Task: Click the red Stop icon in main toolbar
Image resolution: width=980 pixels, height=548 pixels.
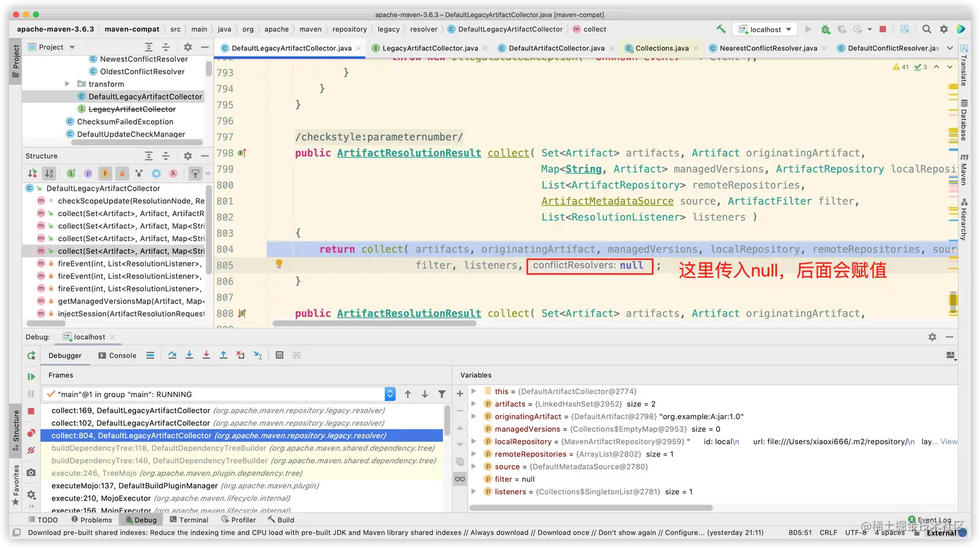Action: [x=883, y=29]
